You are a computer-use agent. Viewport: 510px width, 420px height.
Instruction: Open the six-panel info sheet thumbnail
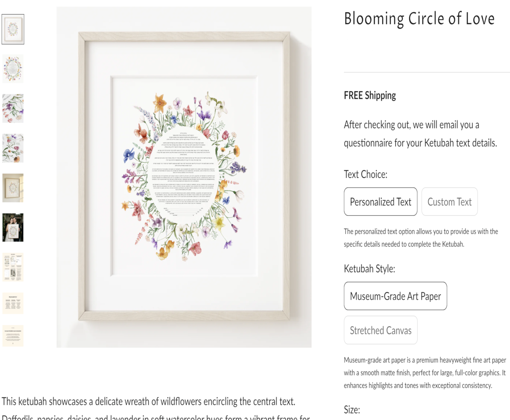[13, 267]
